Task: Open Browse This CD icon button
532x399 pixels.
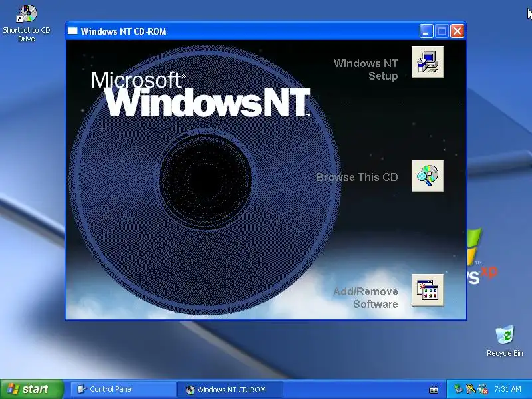Action: [428, 176]
